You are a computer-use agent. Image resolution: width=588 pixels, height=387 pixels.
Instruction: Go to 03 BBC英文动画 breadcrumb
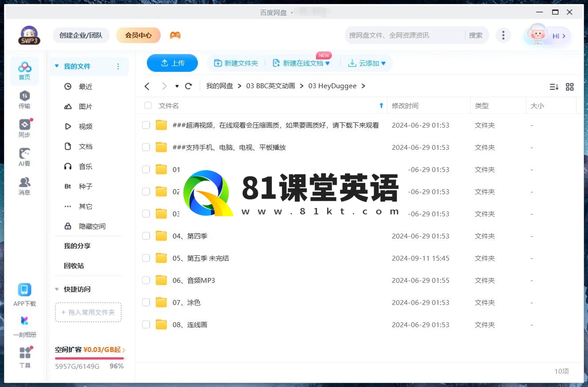(x=271, y=86)
